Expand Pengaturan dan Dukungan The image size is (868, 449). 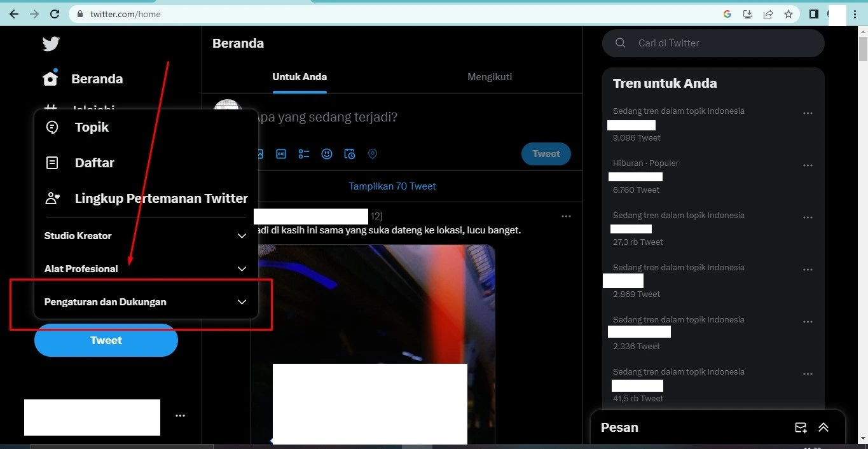(x=146, y=302)
